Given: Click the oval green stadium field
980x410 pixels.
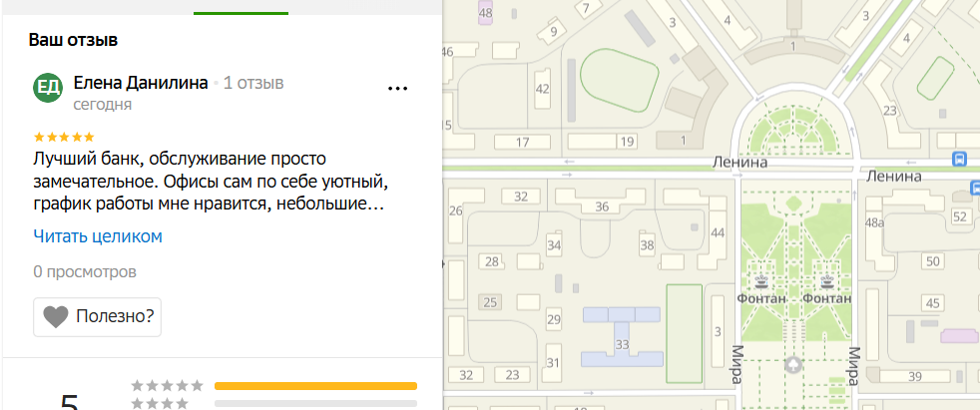Looking at the screenshot, I should tap(619, 82).
